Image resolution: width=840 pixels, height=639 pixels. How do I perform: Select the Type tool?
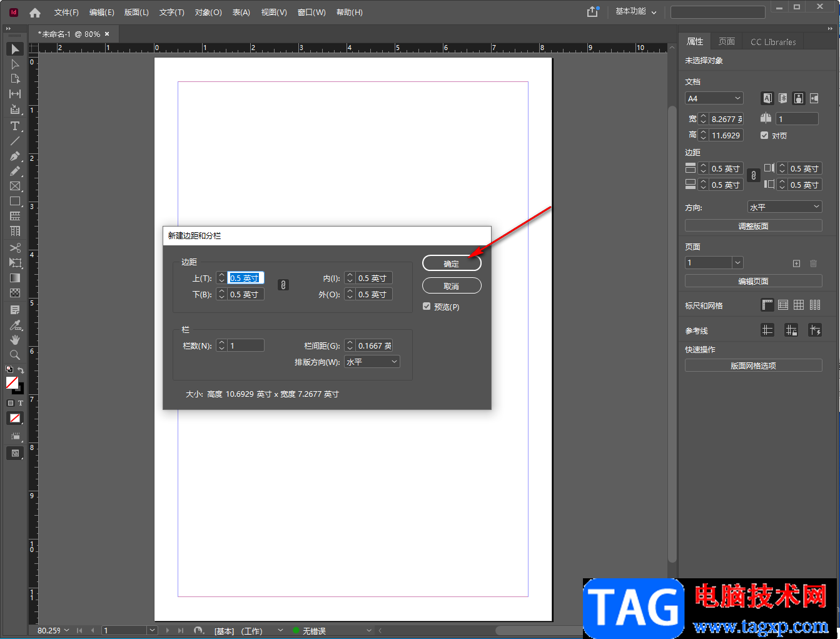coord(15,126)
